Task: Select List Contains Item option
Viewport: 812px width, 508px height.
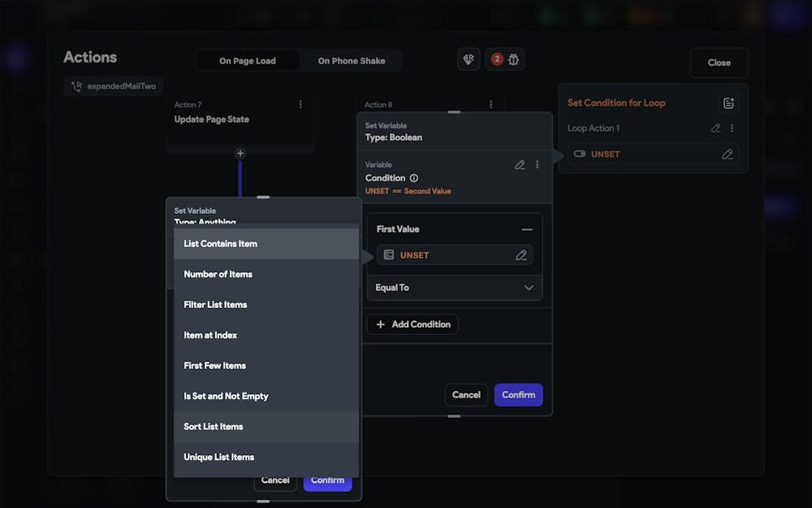Action: coord(266,244)
